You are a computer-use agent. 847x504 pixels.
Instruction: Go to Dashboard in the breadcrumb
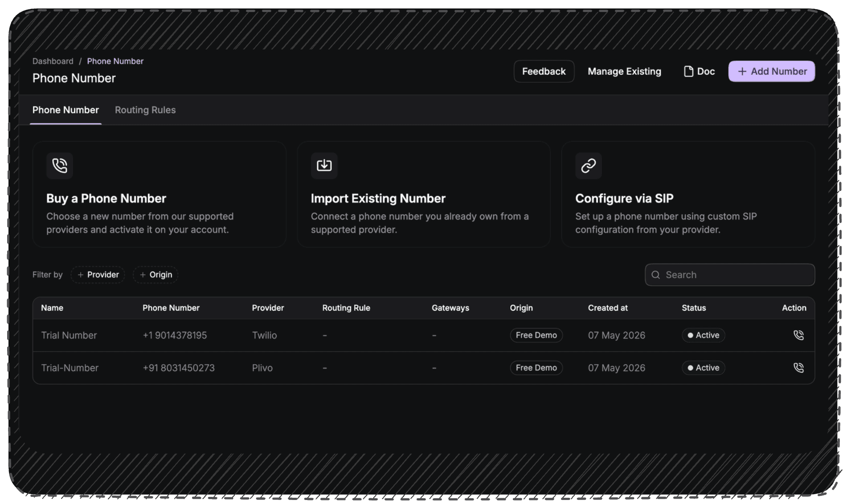(53, 61)
